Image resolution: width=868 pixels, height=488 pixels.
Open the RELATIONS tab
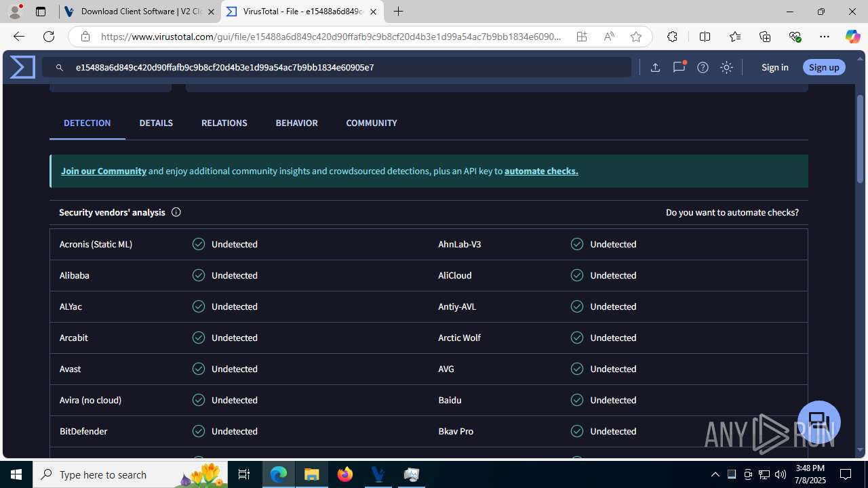(x=224, y=123)
